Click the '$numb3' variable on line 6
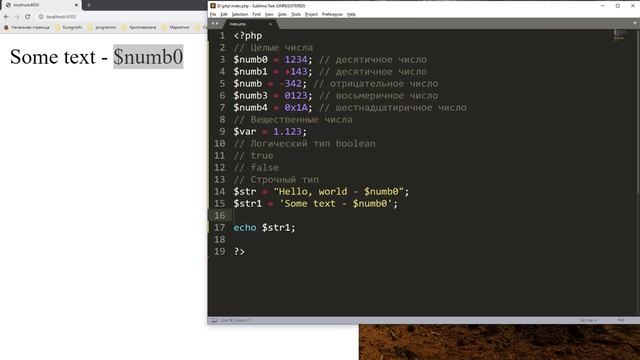The image size is (640, 360). tap(251, 96)
